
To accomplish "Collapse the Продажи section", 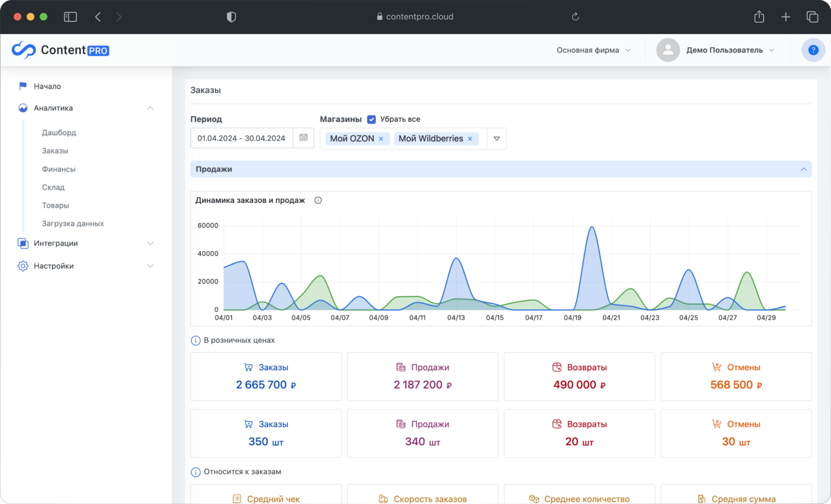I will point(803,169).
